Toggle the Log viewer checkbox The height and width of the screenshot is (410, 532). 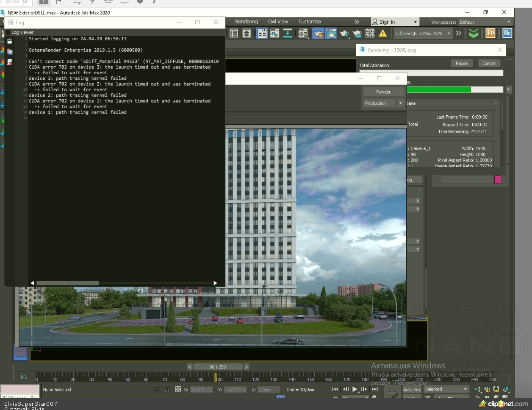[x=8, y=32]
